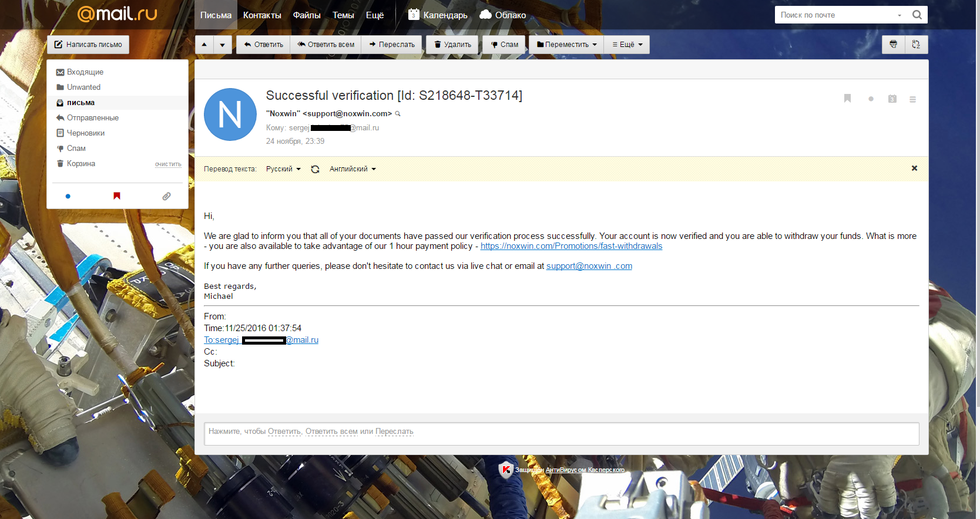Open toolbar Ещё dropdown

[x=627, y=45]
